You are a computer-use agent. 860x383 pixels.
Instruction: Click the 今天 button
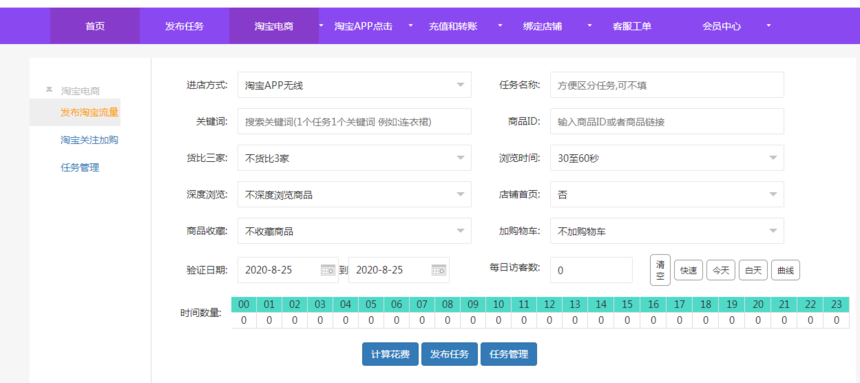tap(721, 271)
